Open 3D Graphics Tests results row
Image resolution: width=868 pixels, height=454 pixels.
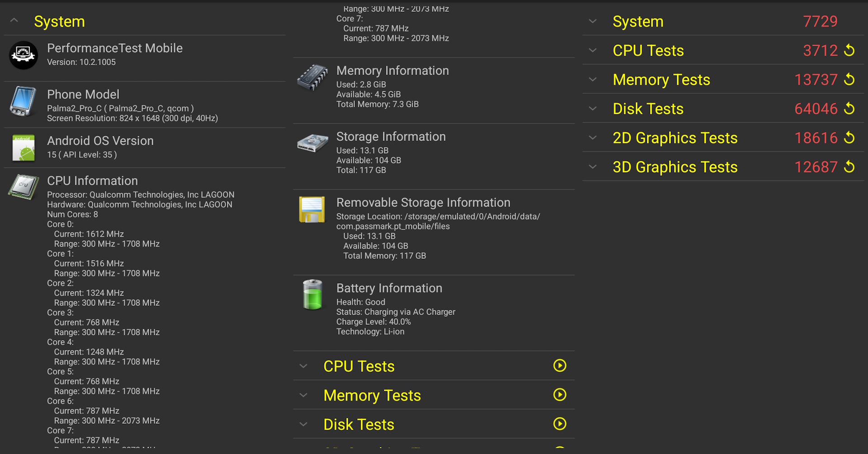click(675, 167)
